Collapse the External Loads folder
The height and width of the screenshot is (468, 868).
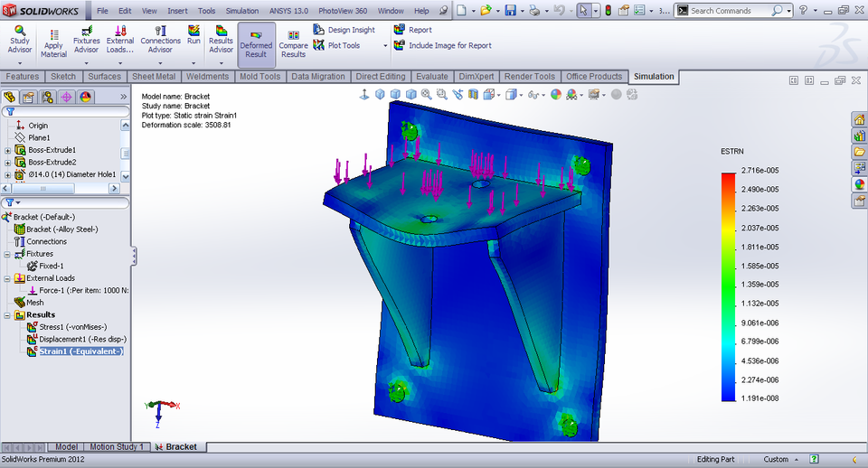point(7,278)
